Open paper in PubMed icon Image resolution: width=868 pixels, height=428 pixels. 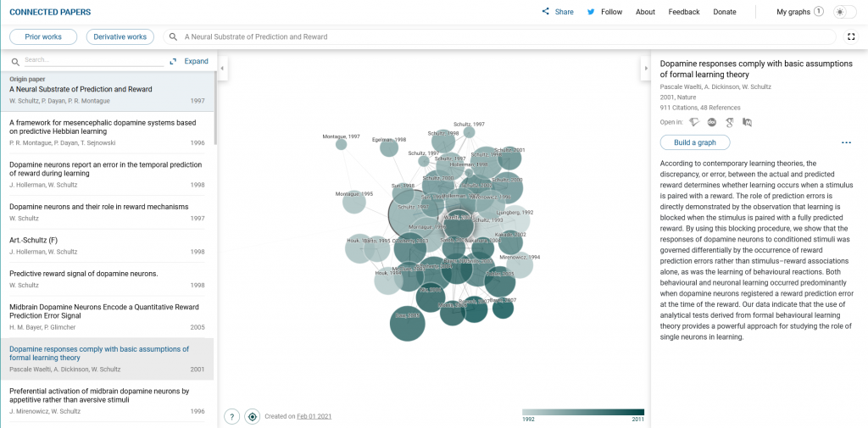click(x=747, y=122)
